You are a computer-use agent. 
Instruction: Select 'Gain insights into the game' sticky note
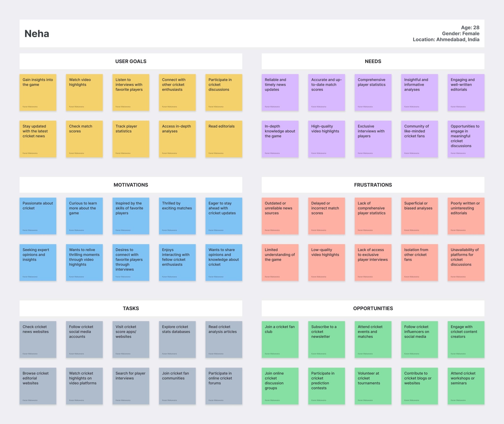click(38, 92)
